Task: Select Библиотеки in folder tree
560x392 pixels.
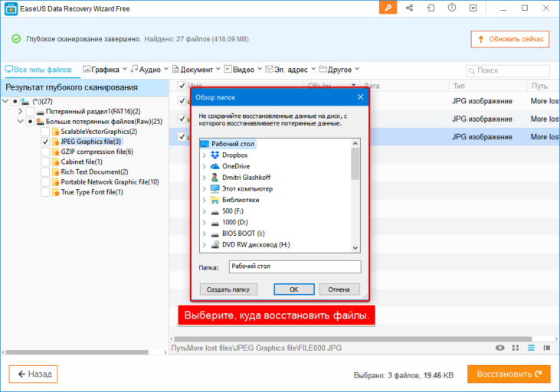Action: [241, 200]
